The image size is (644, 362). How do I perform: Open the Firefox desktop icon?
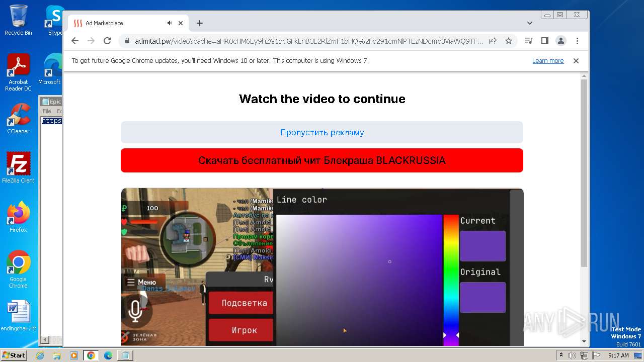(18, 217)
